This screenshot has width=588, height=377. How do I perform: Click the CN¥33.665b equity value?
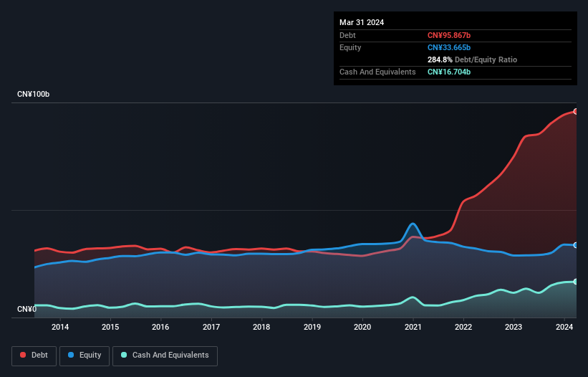point(449,47)
